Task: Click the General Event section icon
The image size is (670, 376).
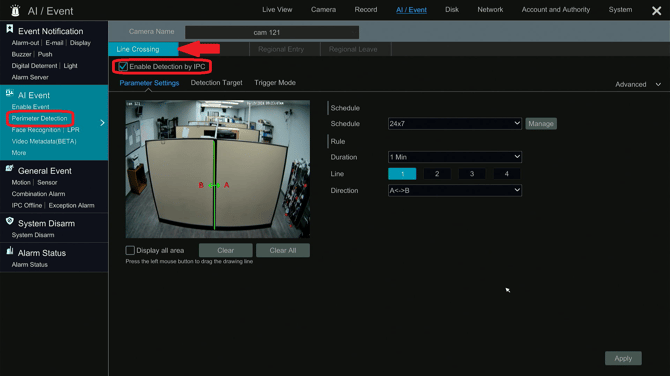Action: point(9,169)
